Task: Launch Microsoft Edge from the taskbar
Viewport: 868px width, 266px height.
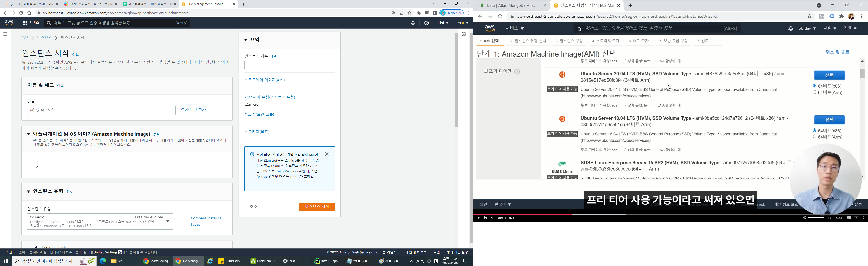Action: [x=103, y=261]
